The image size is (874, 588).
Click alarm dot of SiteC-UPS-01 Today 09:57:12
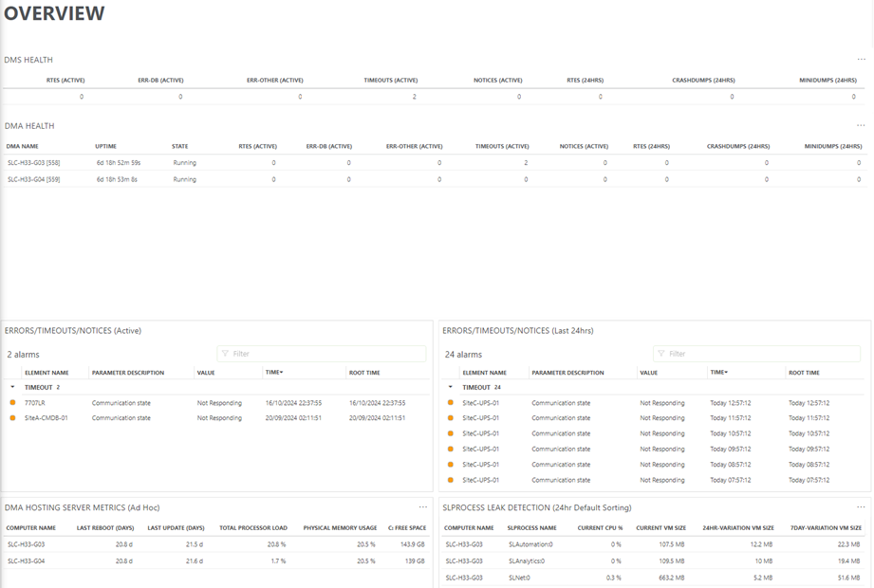pos(451,449)
